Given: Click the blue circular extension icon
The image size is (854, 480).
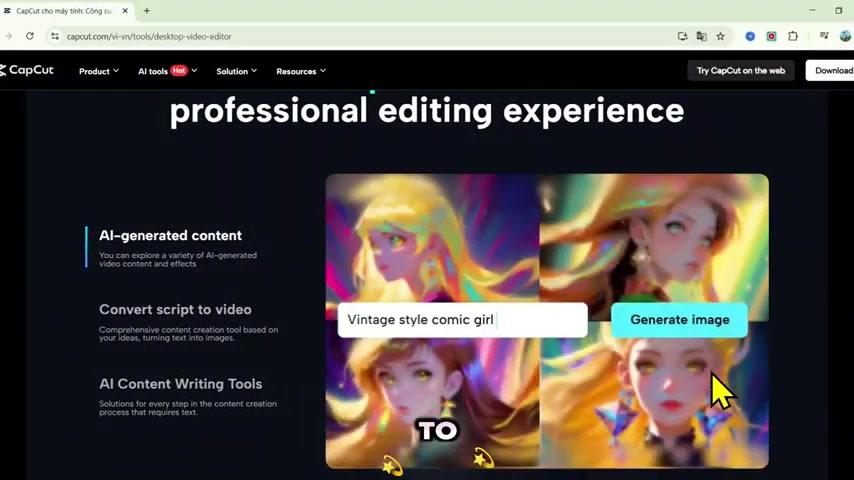Looking at the screenshot, I should coord(750,36).
